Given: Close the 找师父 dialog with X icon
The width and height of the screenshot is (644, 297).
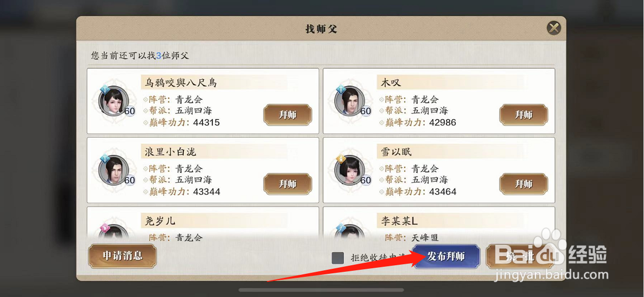Looking at the screenshot, I should (554, 28).
